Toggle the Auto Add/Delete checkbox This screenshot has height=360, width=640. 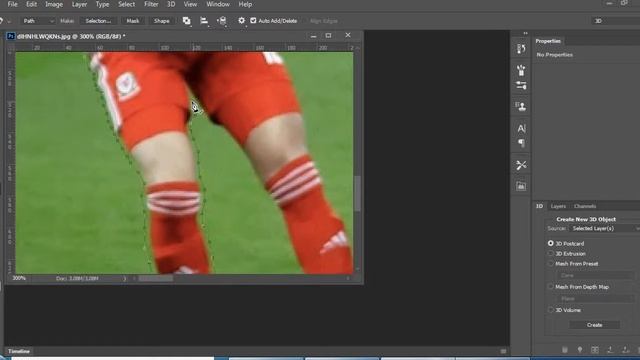point(253,21)
